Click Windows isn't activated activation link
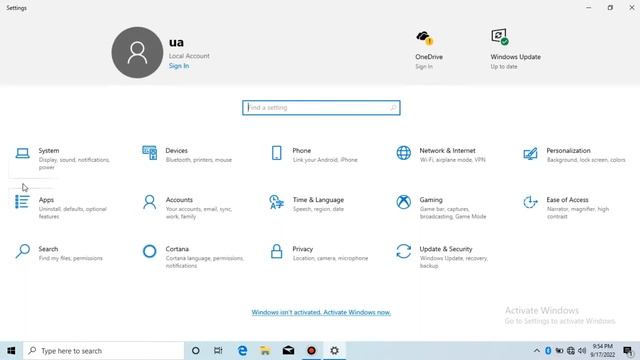 pyautogui.click(x=321, y=313)
